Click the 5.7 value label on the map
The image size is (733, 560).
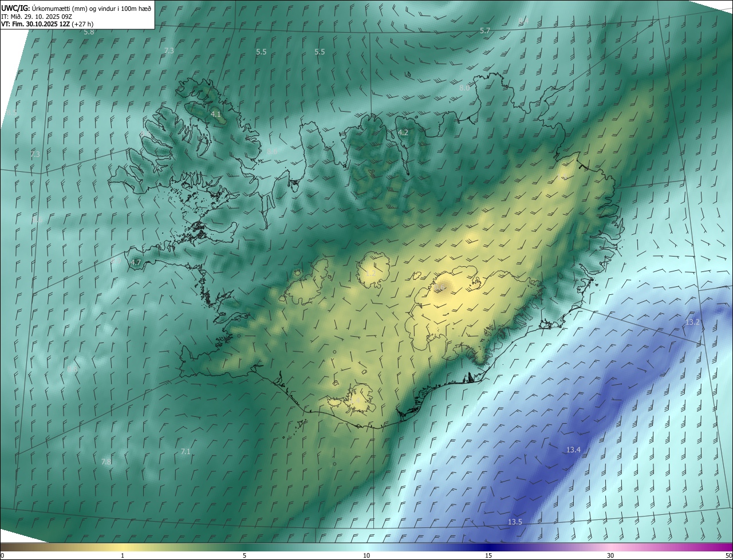tap(485, 30)
